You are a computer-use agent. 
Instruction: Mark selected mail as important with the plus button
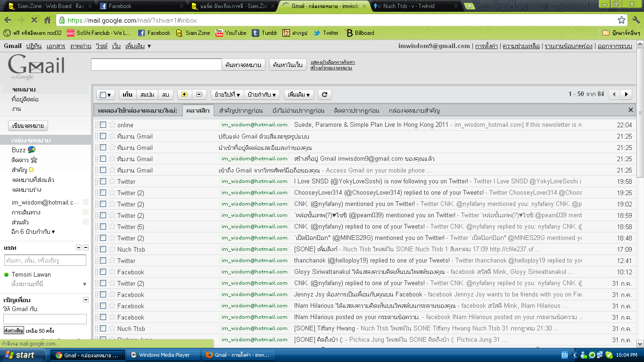[x=184, y=94]
